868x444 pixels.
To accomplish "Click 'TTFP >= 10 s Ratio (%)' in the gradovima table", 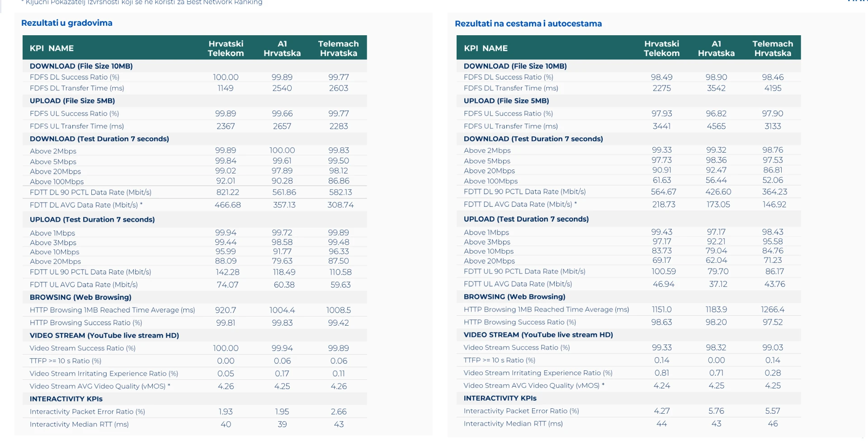I will [66, 360].
